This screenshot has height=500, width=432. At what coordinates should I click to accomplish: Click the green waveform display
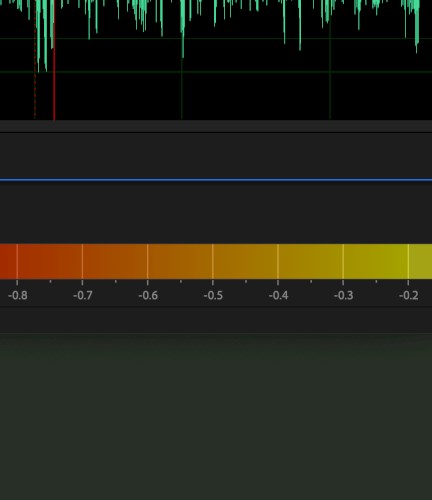216,60
